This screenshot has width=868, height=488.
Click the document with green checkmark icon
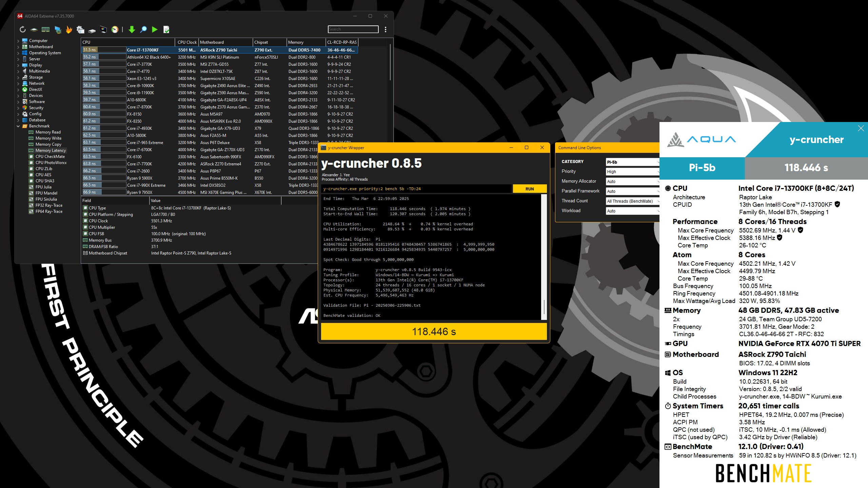pos(166,29)
